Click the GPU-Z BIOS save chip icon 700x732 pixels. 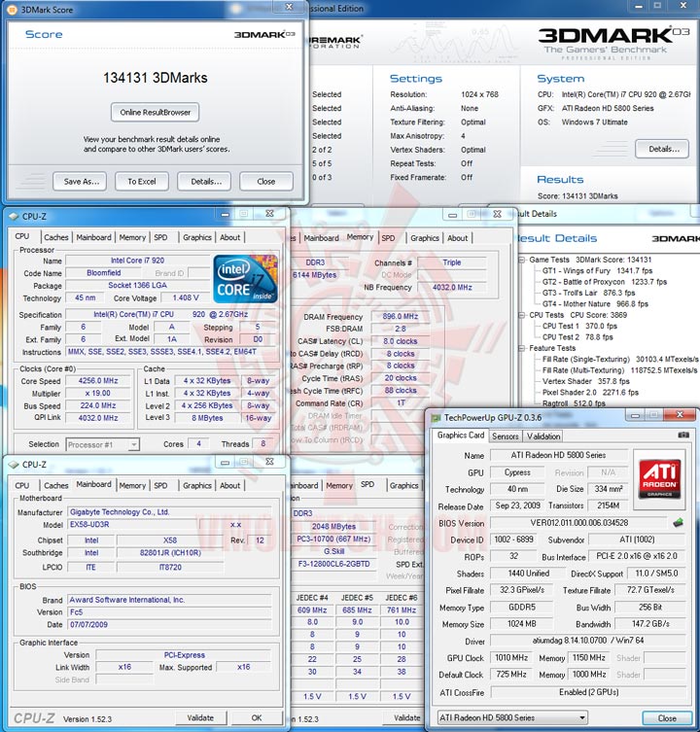point(678,523)
